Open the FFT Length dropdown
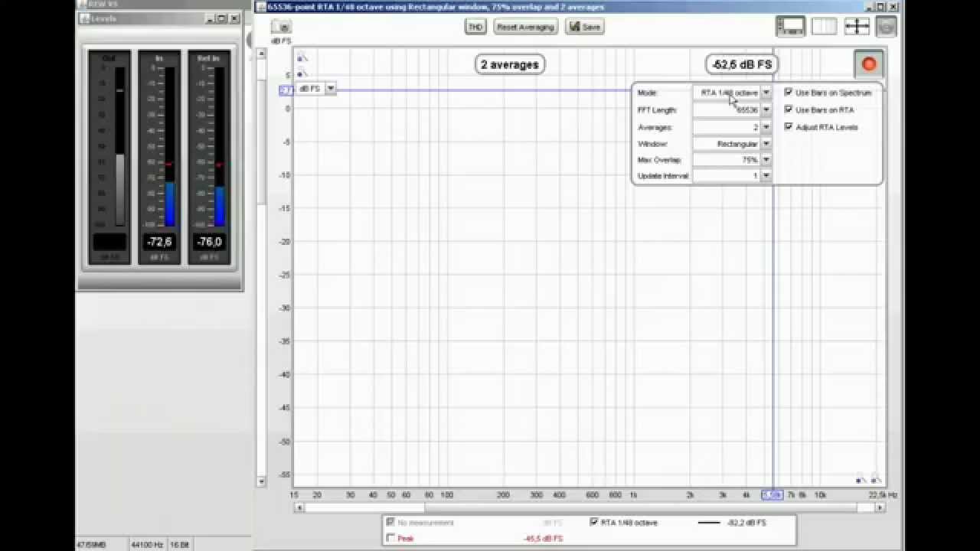The width and height of the screenshot is (980, 551). (766, 110)
